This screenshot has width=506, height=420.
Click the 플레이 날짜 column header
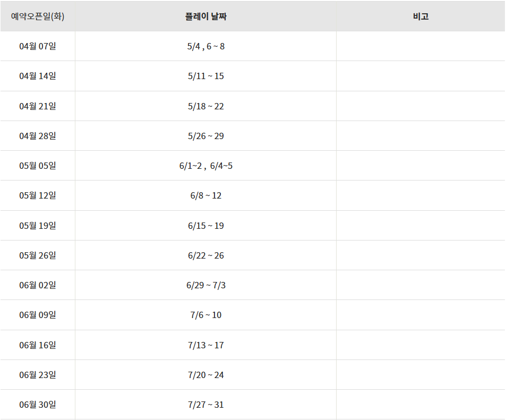205,16
